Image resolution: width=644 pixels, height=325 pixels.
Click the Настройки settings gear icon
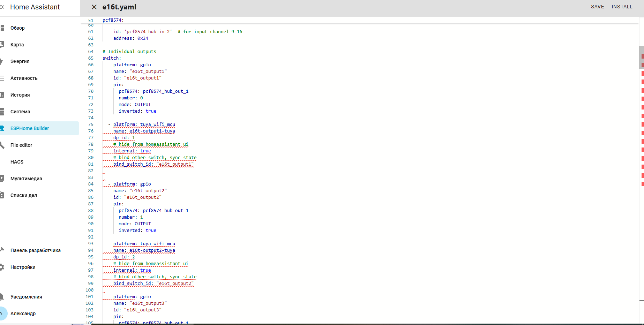tap(2, 267)
